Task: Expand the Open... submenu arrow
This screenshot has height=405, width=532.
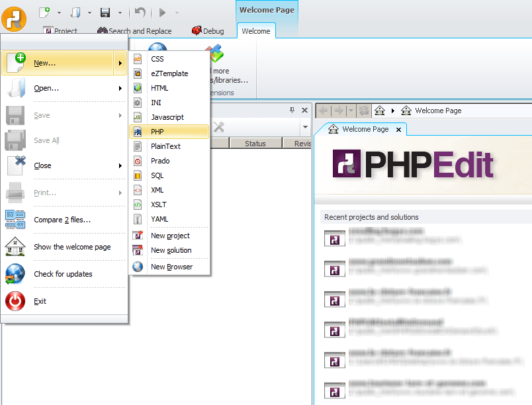Action: (x=120, y=88)
